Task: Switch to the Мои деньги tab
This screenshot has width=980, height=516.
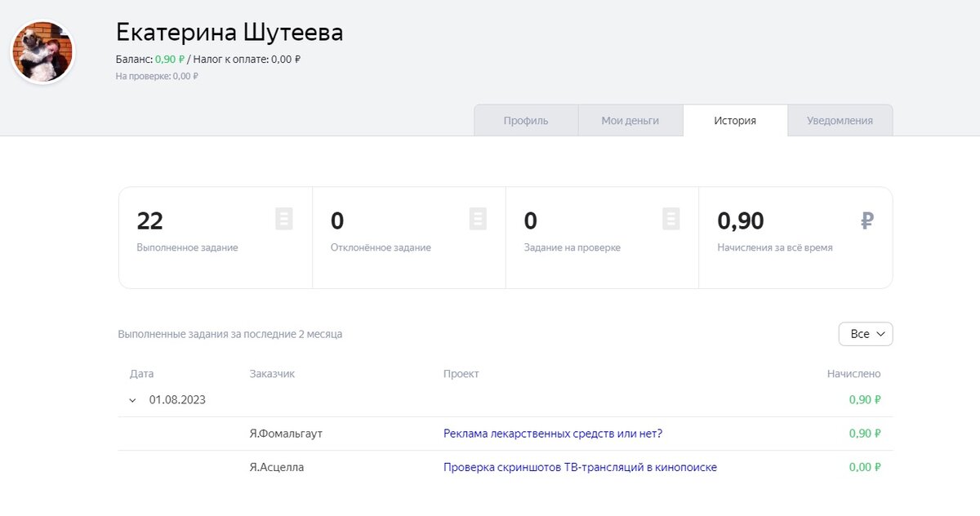Action: 630,121
